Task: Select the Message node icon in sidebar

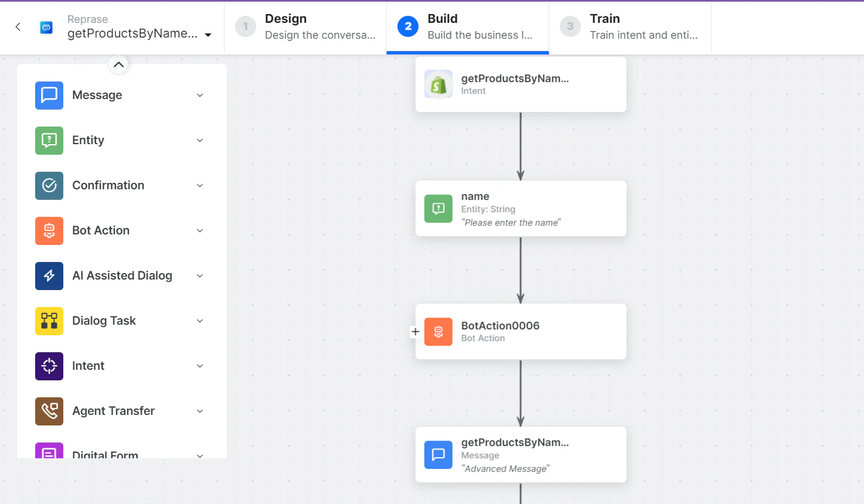Action: [x=49, y=95]
